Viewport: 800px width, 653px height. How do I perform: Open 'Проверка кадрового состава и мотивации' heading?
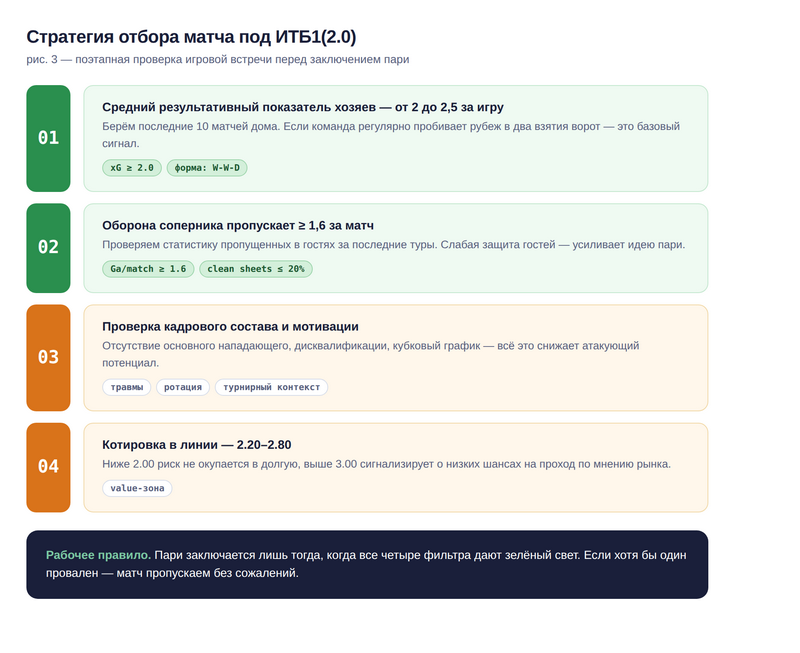pyautogui.click(x=230, y=326)
